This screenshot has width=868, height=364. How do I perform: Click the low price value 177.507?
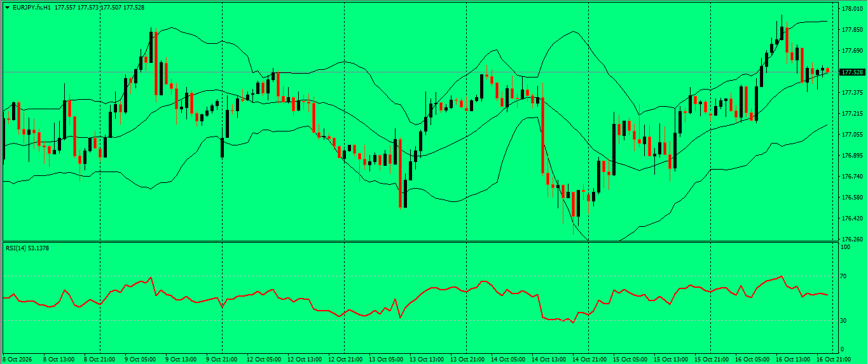(111, 8)
